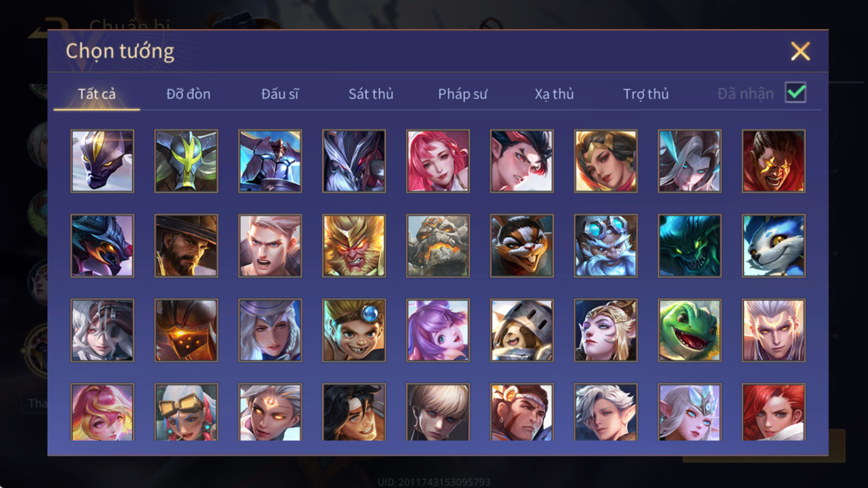Open the Sát thủ tab
Image resolution: width=868 pixels, height=488 pixels.
(371, 94)
